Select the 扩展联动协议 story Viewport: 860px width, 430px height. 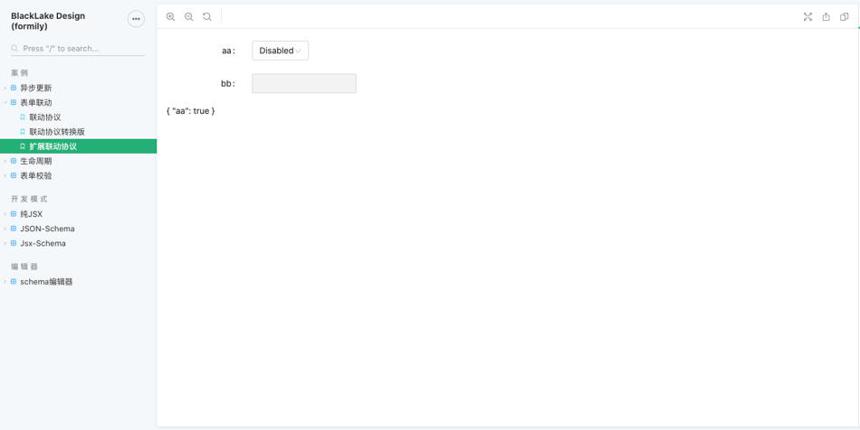[x=78, y=146]
